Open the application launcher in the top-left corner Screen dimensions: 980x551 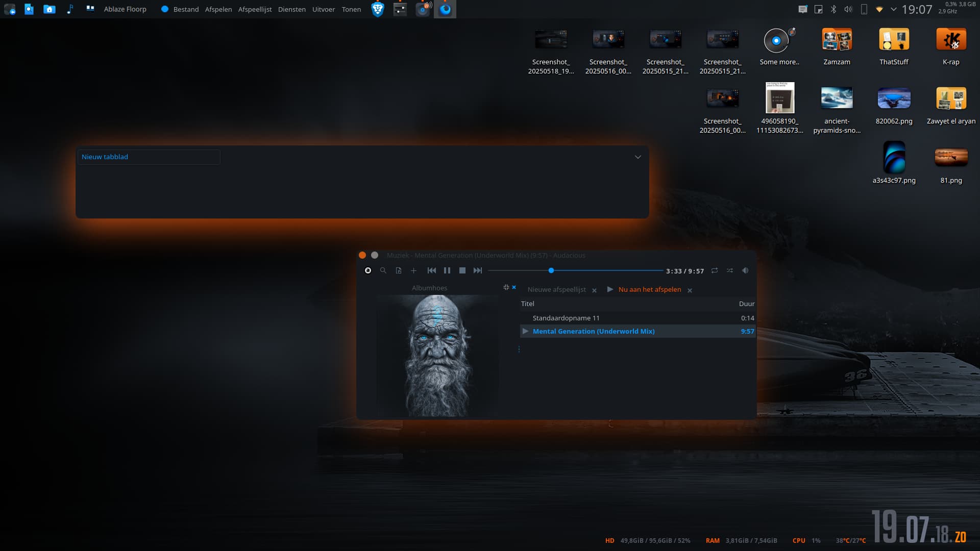pyautogui.click(x=10, y=9)
